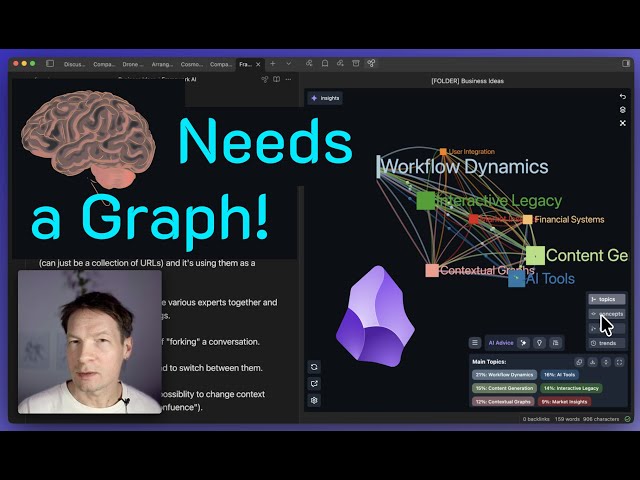Click the link-style icon in top toolbar
Image resolution: width=640 pixels, height=480 pixels.
(x=309, y=63)
